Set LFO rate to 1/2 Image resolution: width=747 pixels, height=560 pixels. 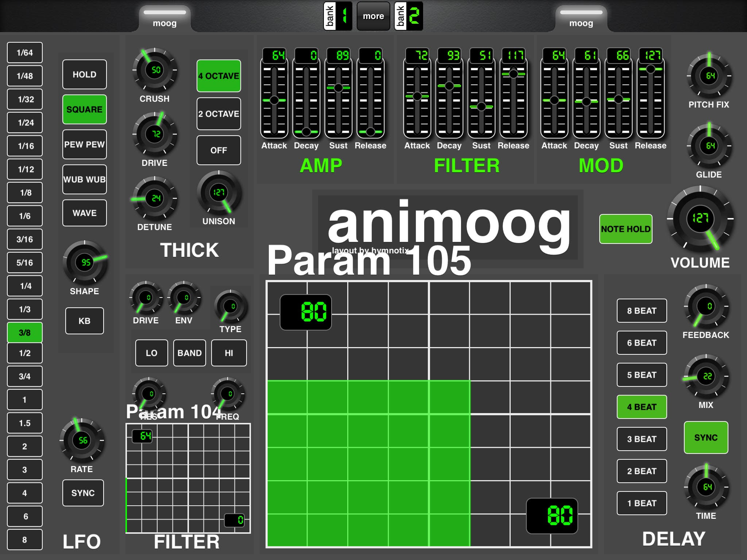pyautogui.click(x=25, y=353)
